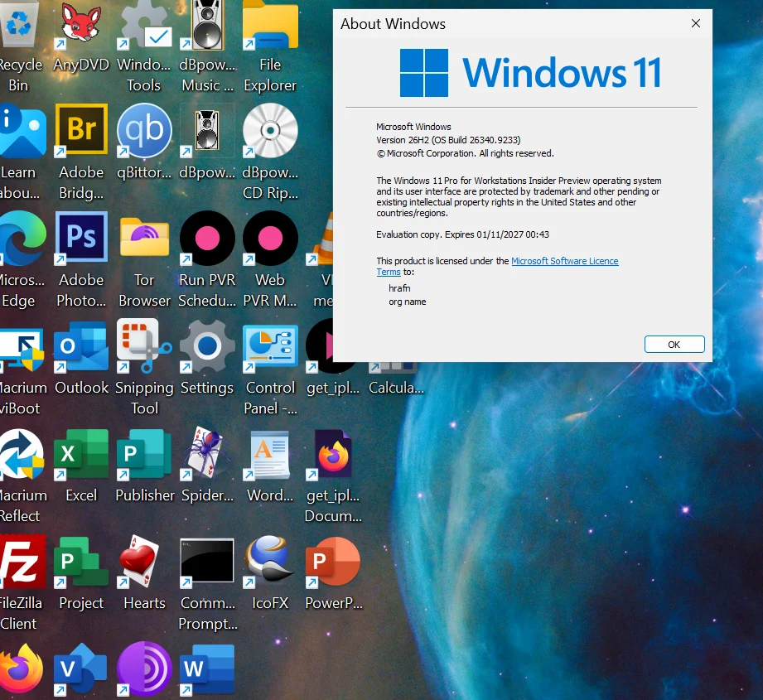This screenshot has width=763, height=700.
Task: Launch purple Tor Browser icon in bottom row
Action: (x=144, y=669)
